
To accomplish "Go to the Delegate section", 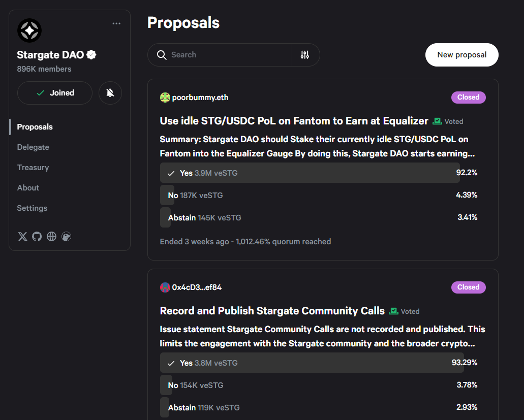I will [33, 147].
